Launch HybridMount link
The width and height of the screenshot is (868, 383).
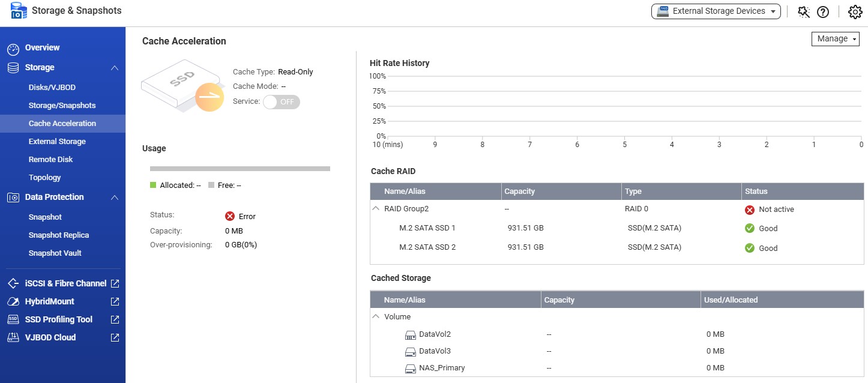tap(49, 301)
